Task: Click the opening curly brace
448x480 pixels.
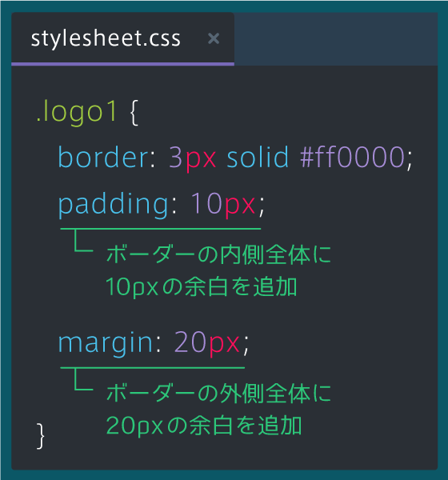Action: [x=134, y=112]
